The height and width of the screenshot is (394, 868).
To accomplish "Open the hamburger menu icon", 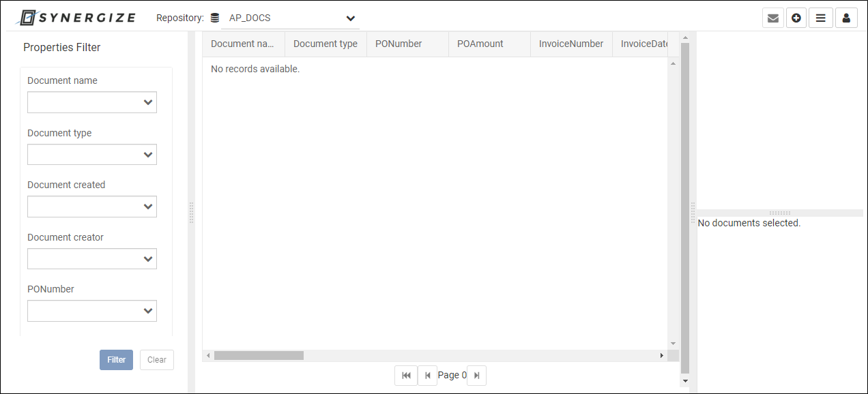I will coord(820,18).
